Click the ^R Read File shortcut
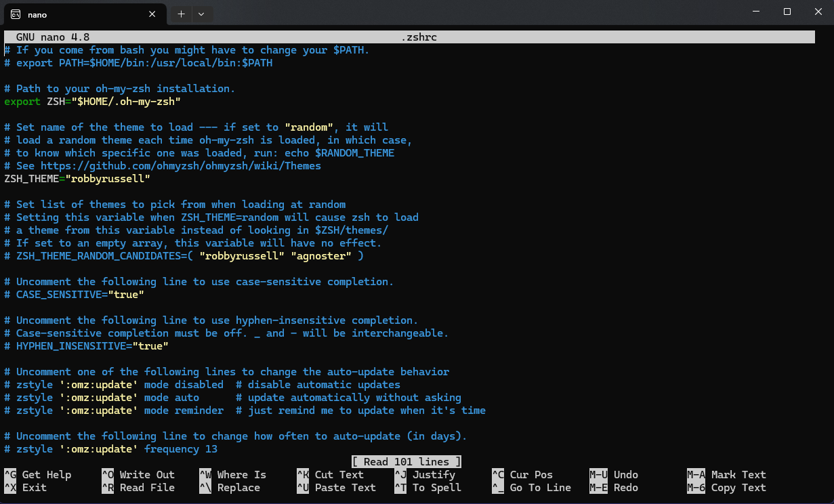Image resolution: width=834 pixels, height=504 pixels. click(x=138, y=488)
